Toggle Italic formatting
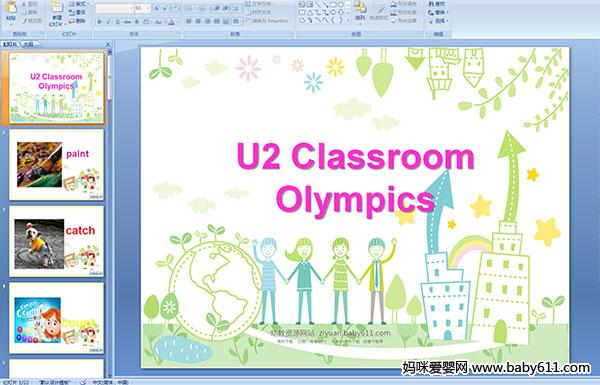Screen dimensions: 600x385 click(108, 22)
